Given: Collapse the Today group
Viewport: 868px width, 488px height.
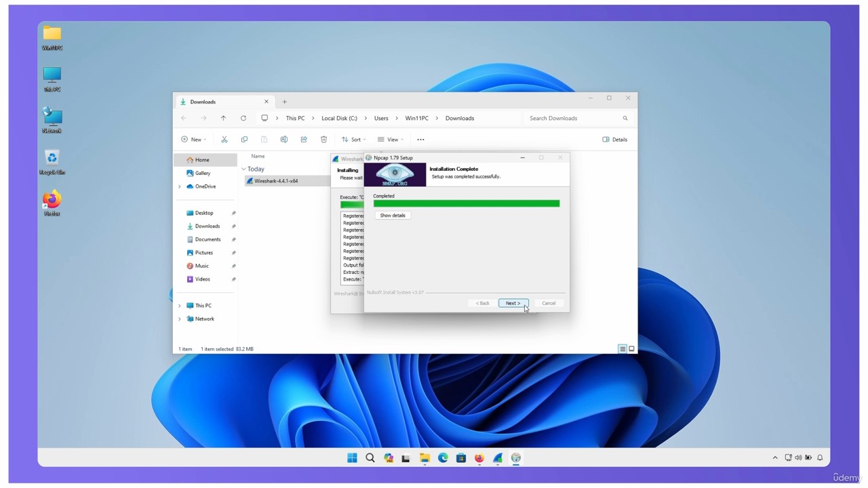Looking at the screenshot, I should coord(243,169).
